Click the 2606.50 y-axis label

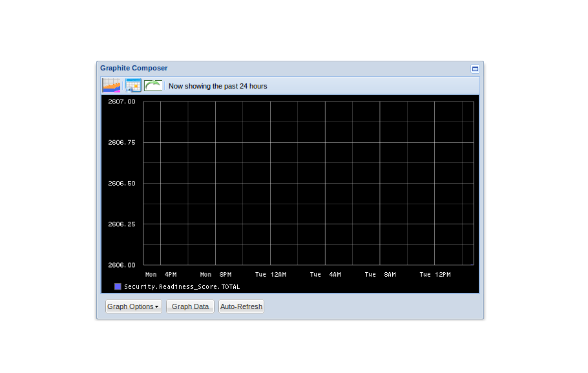(x=121, y=184)
